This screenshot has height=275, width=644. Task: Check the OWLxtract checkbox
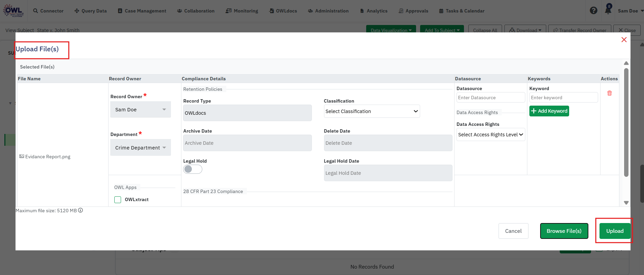[118, 200]
